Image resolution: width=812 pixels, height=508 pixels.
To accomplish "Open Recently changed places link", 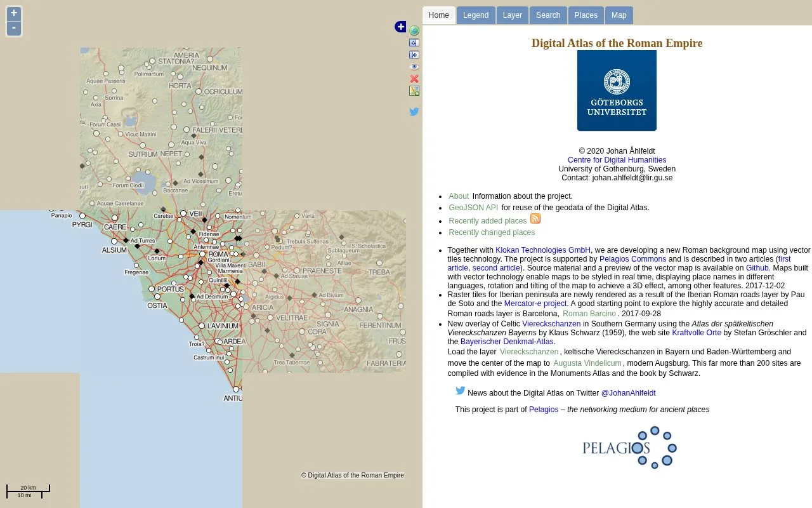I will click(x=492, y=232).
